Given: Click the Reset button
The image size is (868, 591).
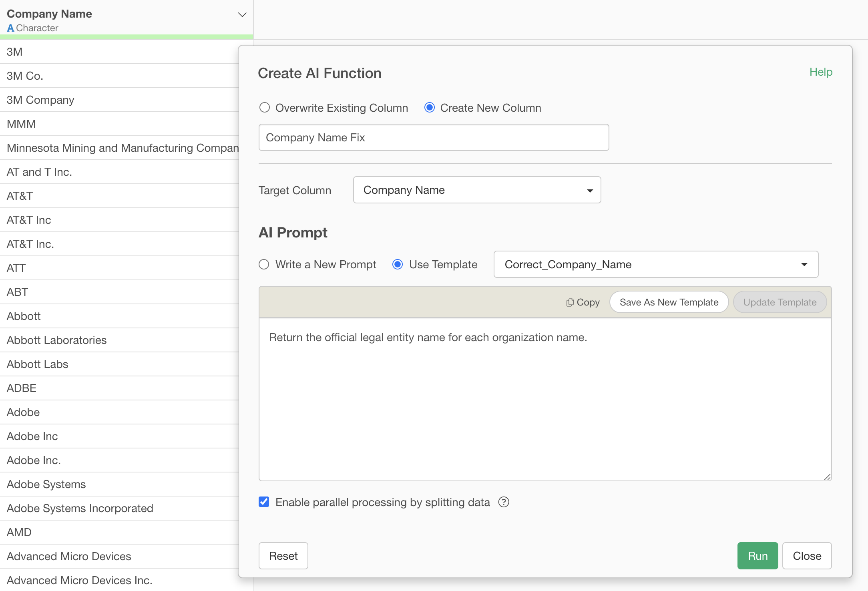Looking at the screenshot, I should [x=283, y=556].
